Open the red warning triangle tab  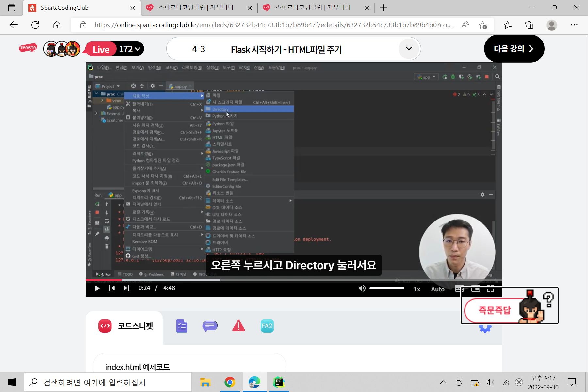238,326
